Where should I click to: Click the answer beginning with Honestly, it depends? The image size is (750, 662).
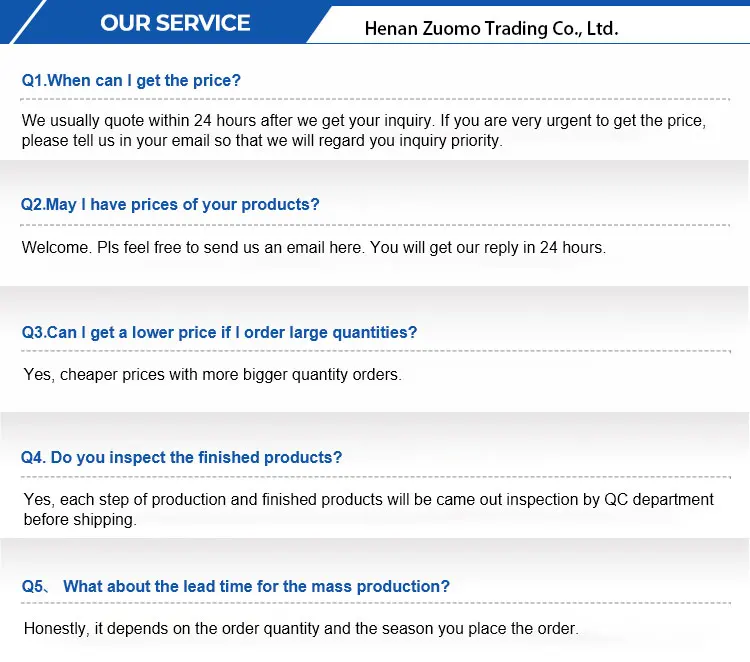(x=300, y=629)
